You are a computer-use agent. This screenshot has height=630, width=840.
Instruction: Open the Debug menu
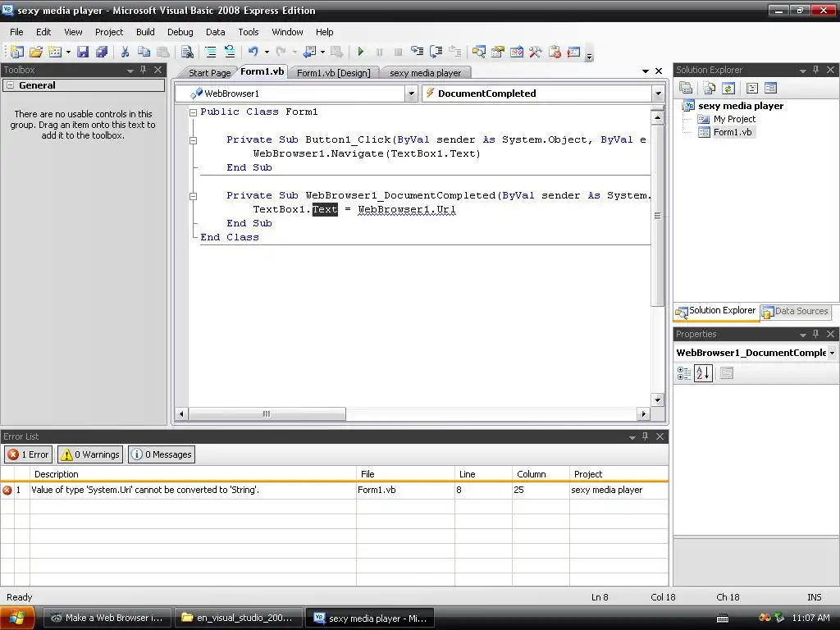180,32
